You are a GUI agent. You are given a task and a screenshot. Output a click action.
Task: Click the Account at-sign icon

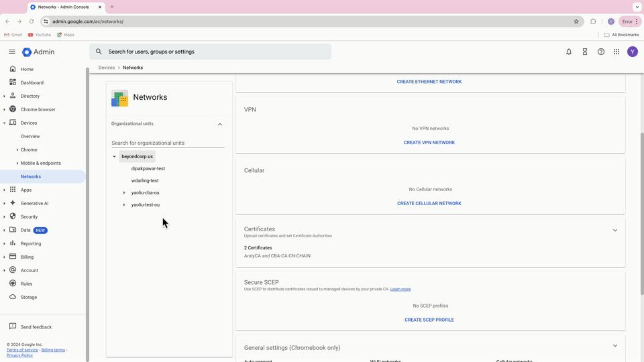(13, 270)
